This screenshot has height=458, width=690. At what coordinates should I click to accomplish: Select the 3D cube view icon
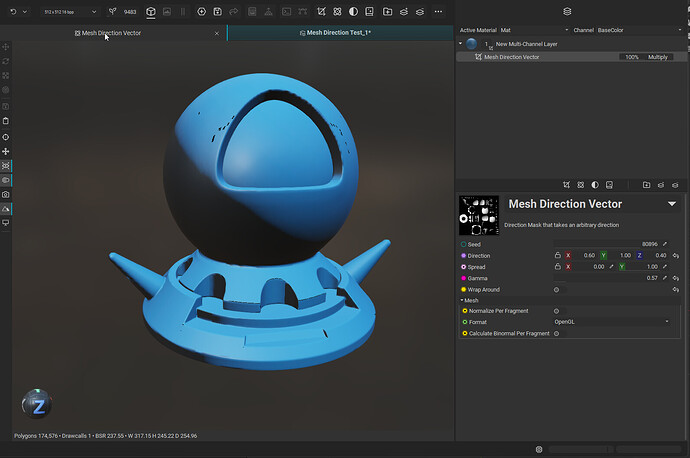pos(150,12)
